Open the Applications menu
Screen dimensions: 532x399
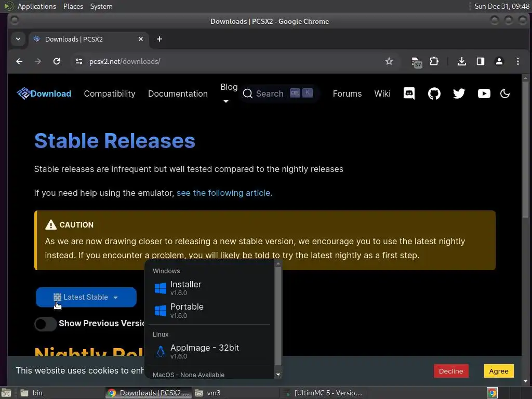point(37,6)
